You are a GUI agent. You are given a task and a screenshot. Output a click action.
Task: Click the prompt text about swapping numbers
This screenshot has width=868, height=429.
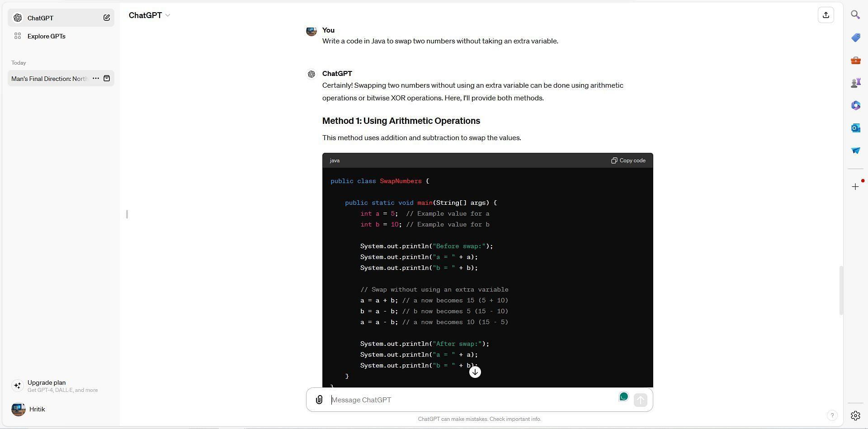(440, 41)
